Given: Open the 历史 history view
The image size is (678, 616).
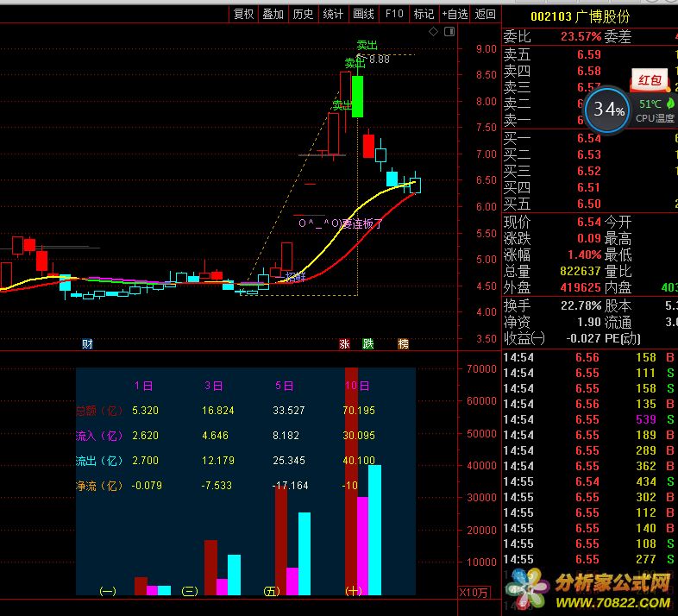Looking at the screenshot, I should point(303,15).
